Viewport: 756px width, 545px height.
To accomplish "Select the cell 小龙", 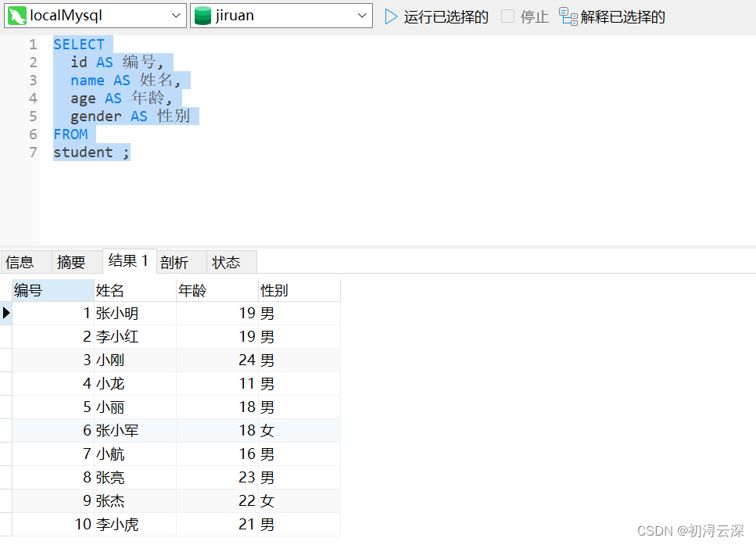I will tap(135, 384).
